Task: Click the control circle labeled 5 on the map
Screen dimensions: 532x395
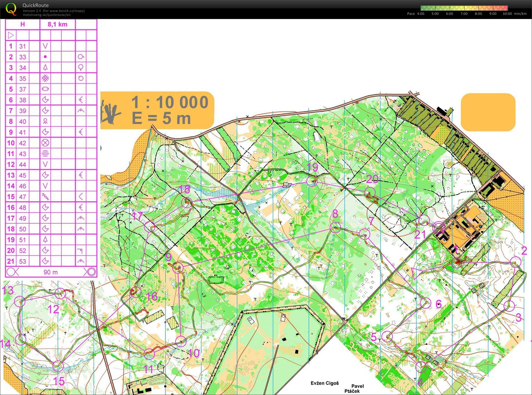Action: tap(387, 336)
